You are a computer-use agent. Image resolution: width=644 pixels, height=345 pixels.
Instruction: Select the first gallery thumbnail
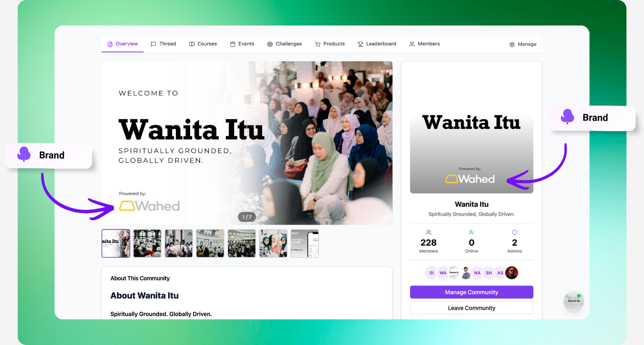[116, 243]
